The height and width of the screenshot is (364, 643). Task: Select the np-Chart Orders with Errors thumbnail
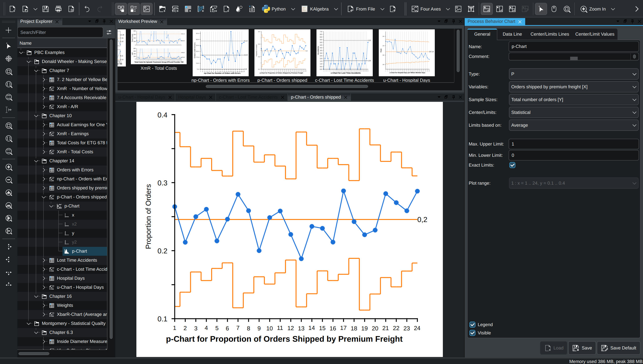tap(221, 53)
